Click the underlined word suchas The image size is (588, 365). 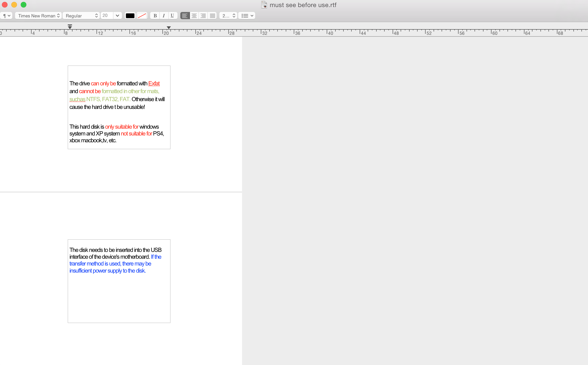[77, 99]
